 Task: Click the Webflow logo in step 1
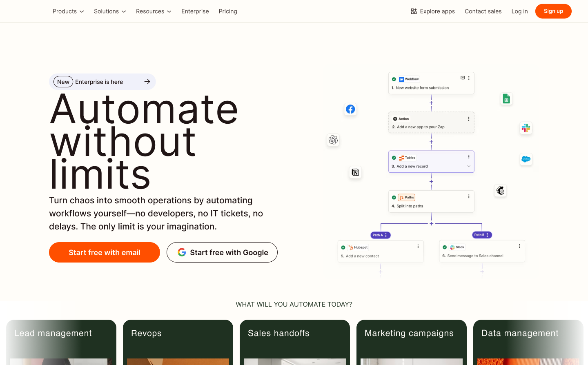(401, 79)
